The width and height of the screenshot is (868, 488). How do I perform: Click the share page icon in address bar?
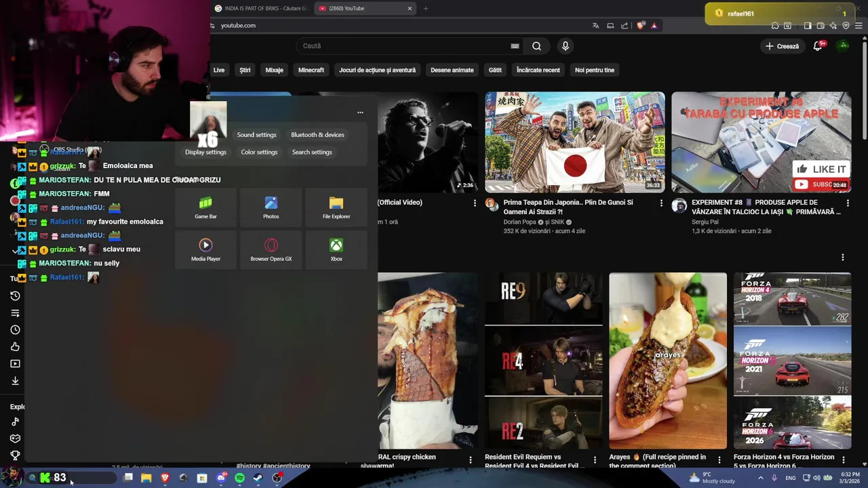[625, 26]
